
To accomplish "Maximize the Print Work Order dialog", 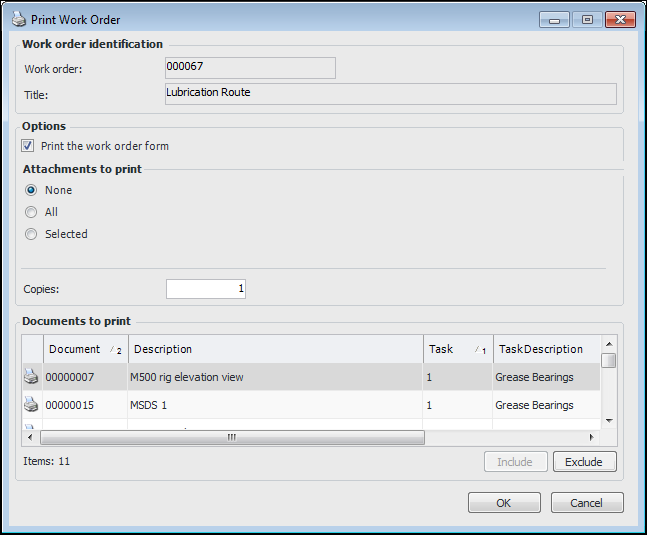I will pos(587,19).
